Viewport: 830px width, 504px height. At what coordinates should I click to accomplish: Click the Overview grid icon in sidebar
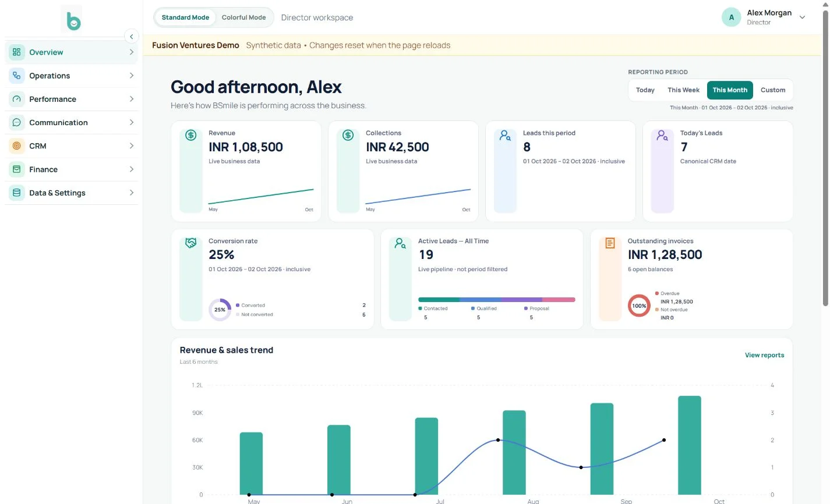[16, 52]
